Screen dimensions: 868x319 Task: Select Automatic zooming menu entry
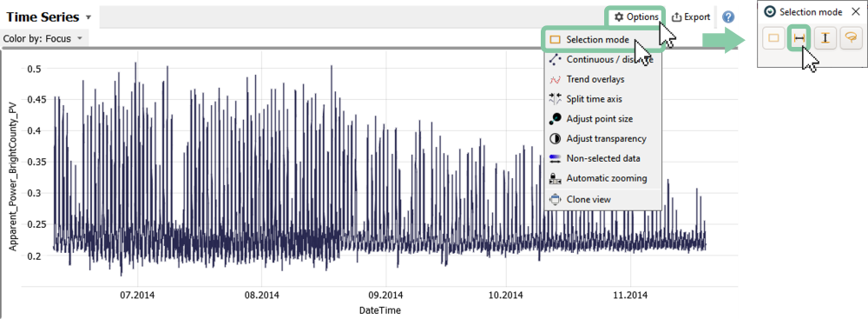(603, 179)
